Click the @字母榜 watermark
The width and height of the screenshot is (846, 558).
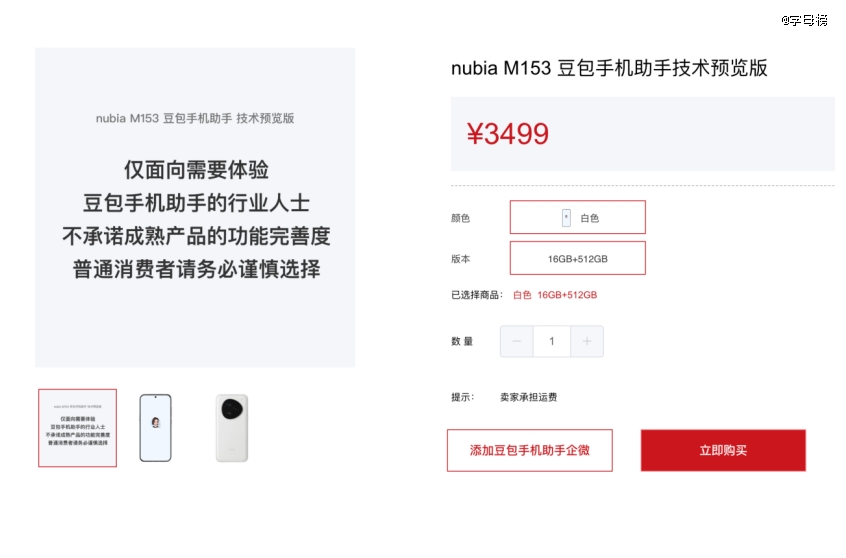805,20
